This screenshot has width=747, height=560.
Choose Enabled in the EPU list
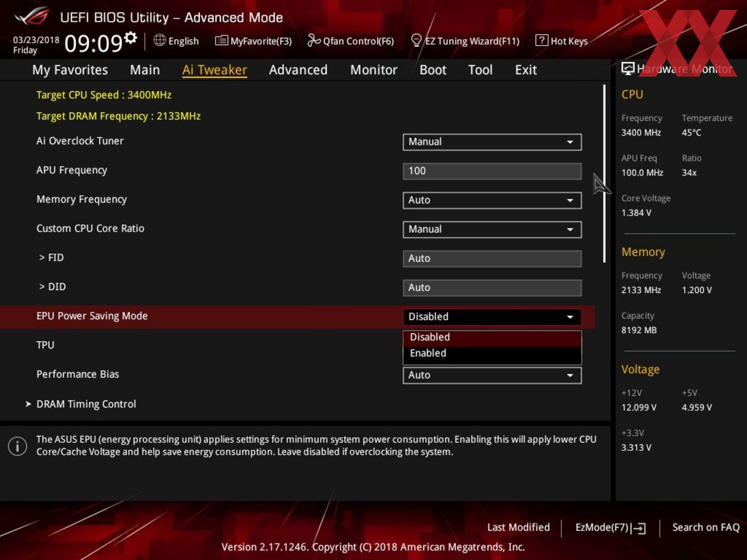(492, 354)
